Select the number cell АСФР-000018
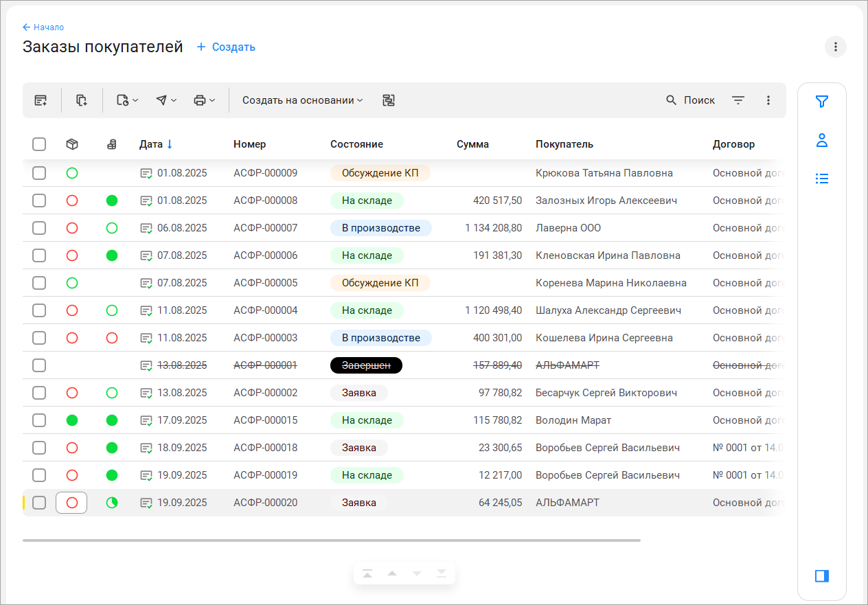This screenshot has width=868, height=605. (x=265, y=448)
